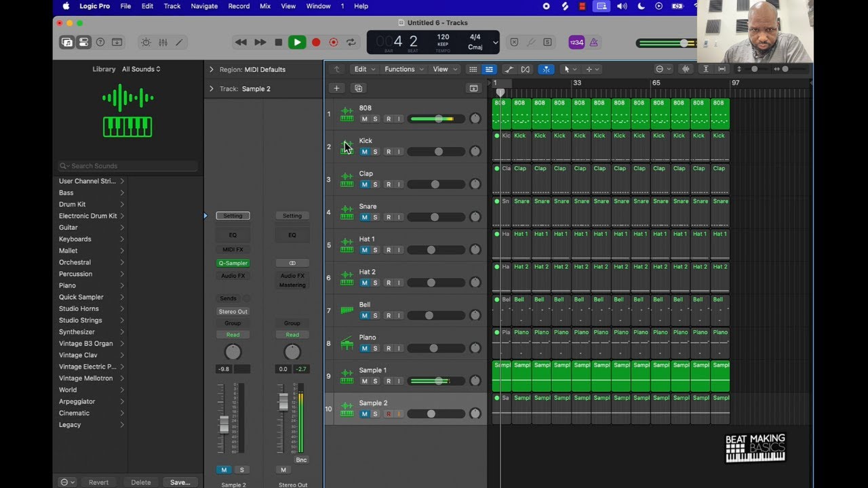Open the Functions dropdown menu
The image size is (868, 488).
pyautogui.click(x=404, y=69)
